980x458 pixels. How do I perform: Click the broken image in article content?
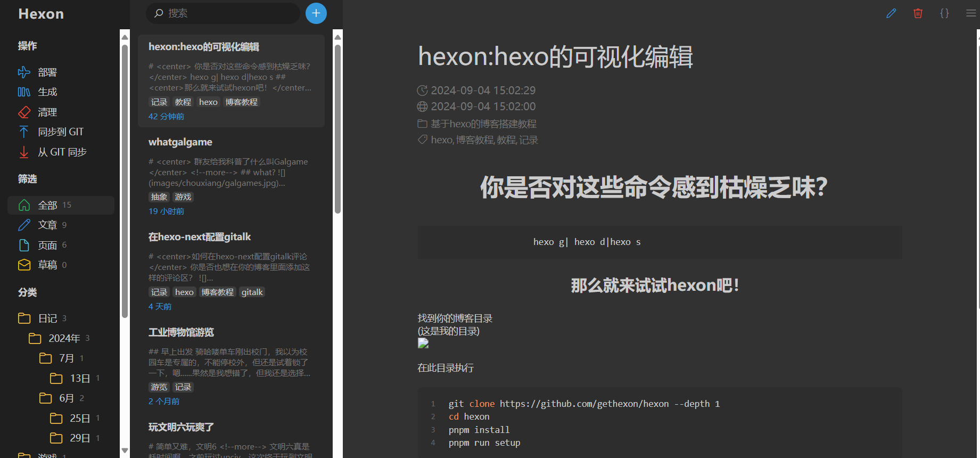click(423, 343)
